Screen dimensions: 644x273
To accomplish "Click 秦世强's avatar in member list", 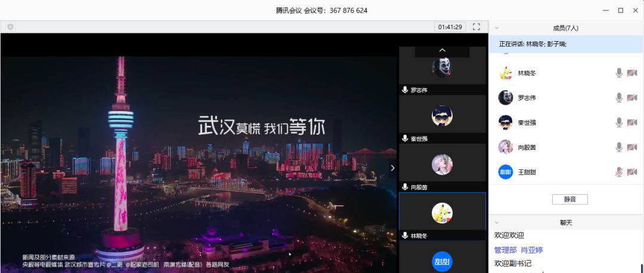I will (x=506, y=122).
